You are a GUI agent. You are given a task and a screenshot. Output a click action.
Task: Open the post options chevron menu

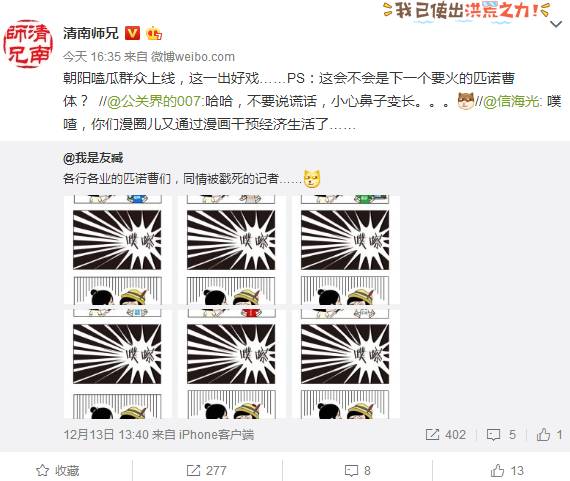(x=556, y=24)
